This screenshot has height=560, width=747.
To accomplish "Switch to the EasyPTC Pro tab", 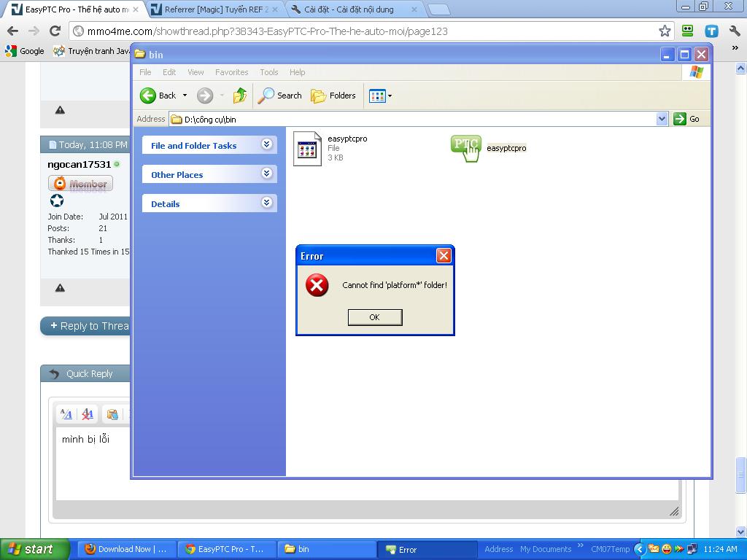I will click(x=72, y=9).
